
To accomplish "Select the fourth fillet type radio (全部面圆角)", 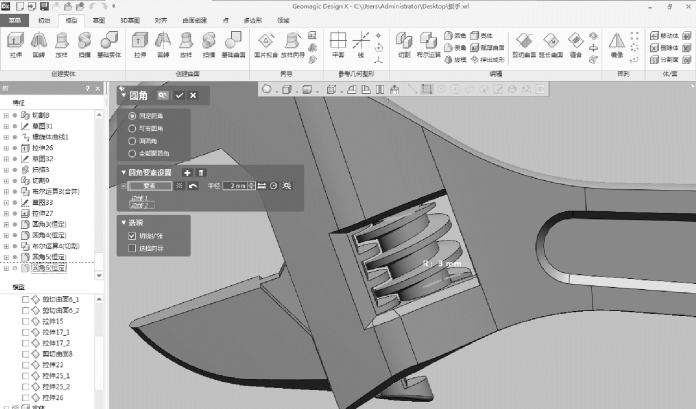I will coord(132,153).
